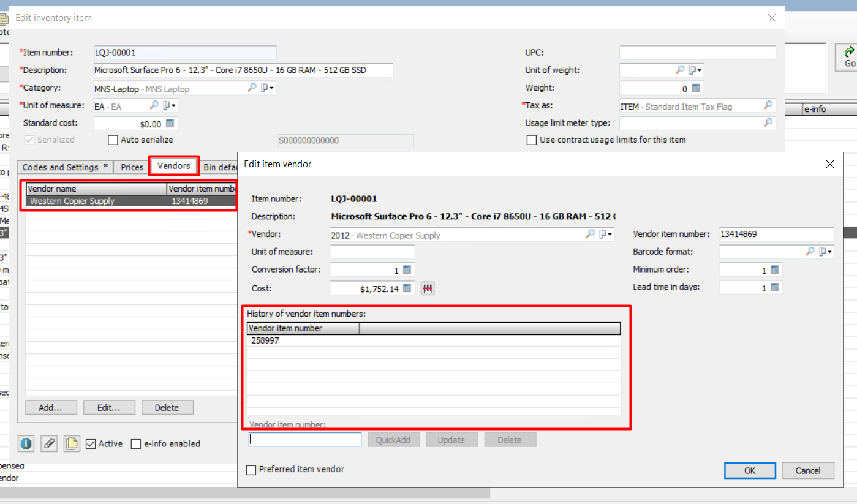857x504 pixels.
Task: Click Tax as lookup magnifier icon
Action: [768, 106]
